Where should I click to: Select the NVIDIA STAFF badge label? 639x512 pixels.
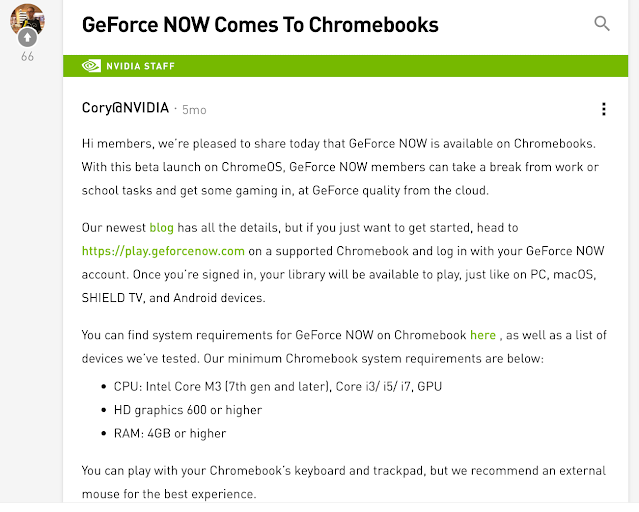pyautogui.click(x=140, y=66)
